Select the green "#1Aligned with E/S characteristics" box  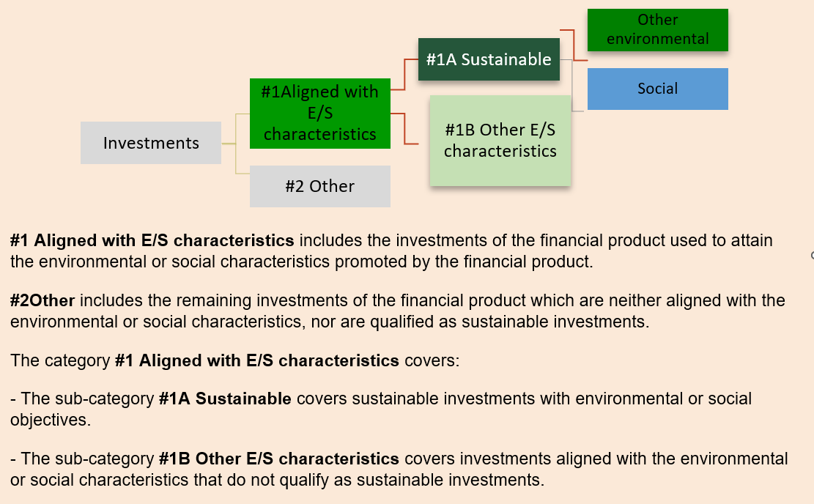click(319, 113)
